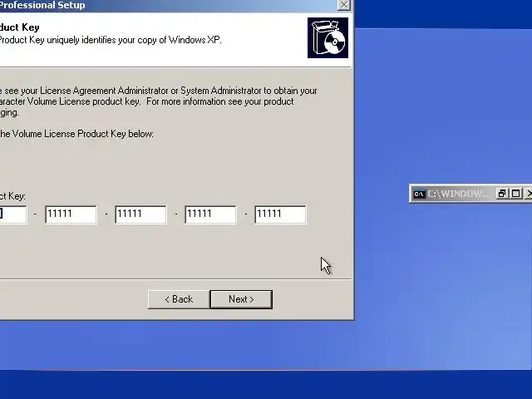Click the C:\WINDOW... title bar text

[458, 194]
